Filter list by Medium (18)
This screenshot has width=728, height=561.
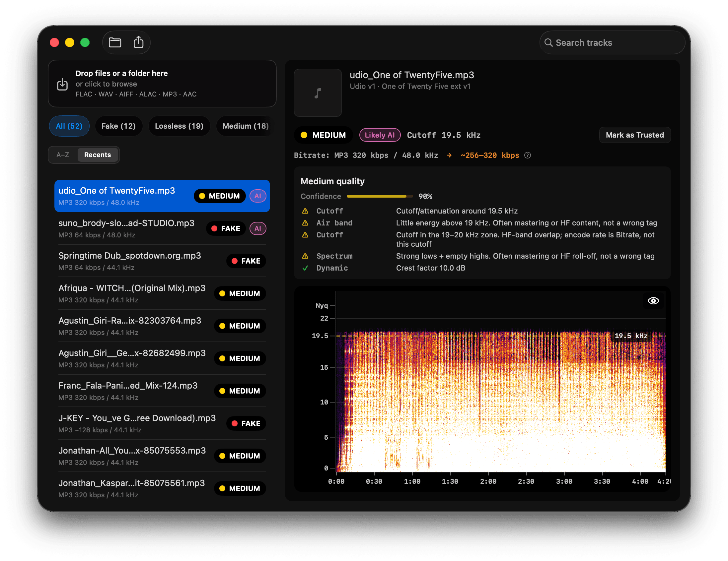(x=245, y=126)
